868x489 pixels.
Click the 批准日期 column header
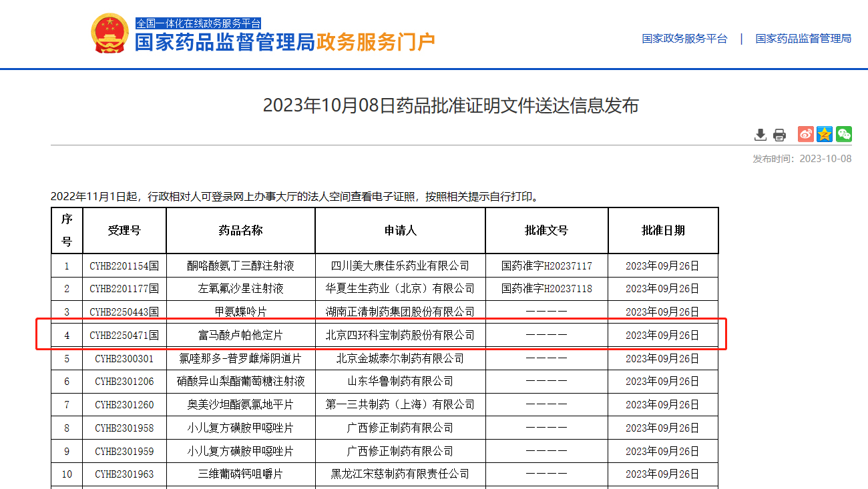pyautogui.click(x=663, y=230)
